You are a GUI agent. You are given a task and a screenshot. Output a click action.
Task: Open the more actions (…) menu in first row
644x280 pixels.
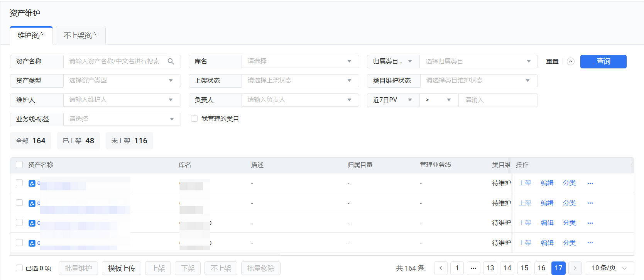(590, 183)
